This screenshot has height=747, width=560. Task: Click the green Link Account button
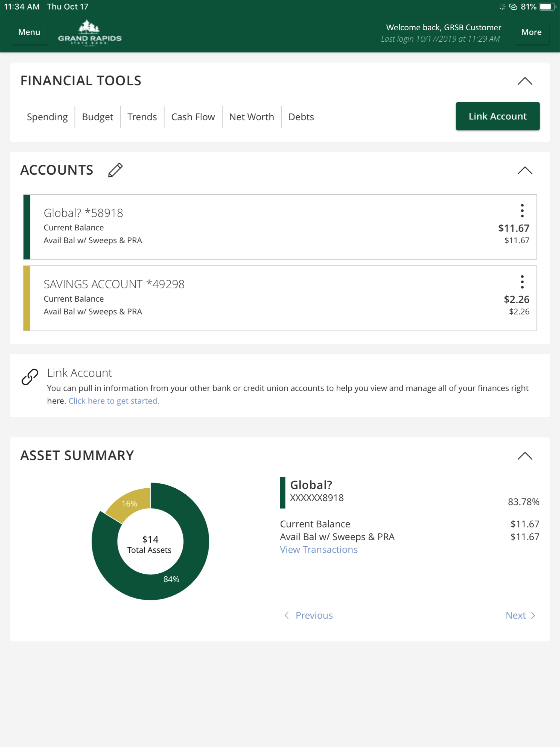click(497, 116)
